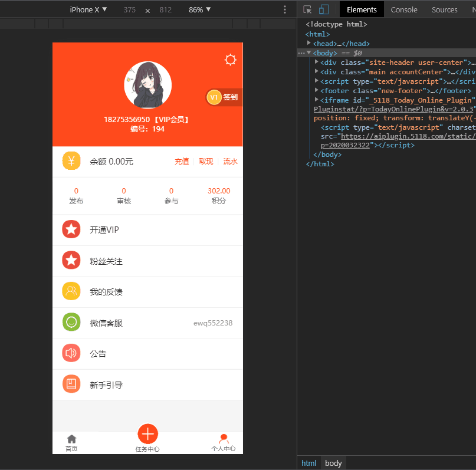
Task: Click the 18275356950【VIP会员】 username text
Action: click(x=147, y=120)
